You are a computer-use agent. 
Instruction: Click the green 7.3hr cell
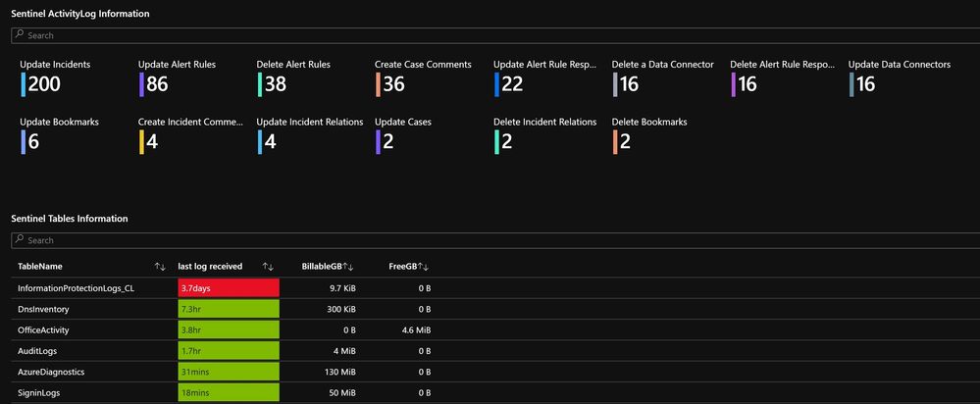click(229, 309)
